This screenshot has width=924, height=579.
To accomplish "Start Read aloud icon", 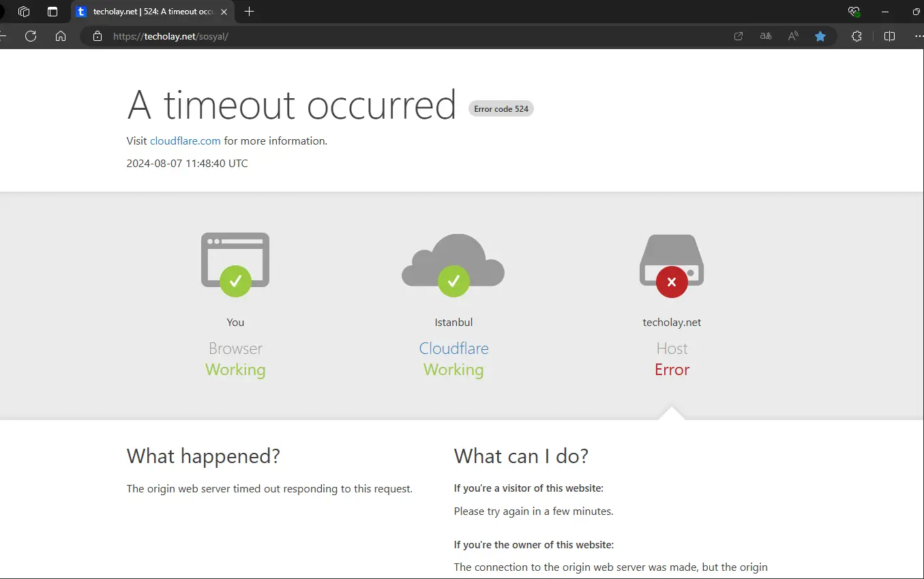I will (x=793, y=36).
